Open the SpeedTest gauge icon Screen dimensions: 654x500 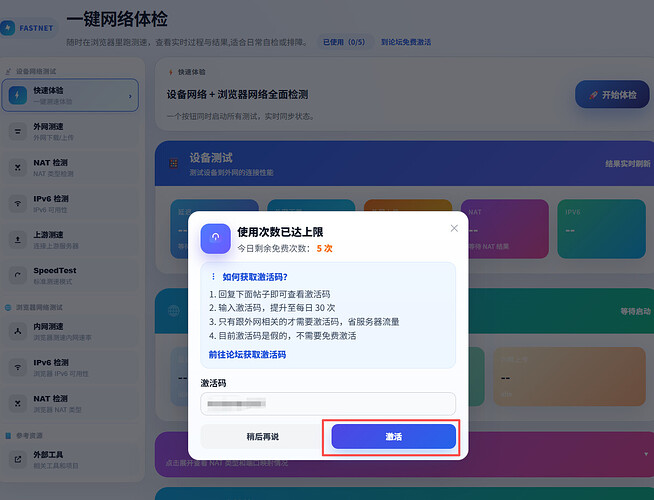pos(17,275)
